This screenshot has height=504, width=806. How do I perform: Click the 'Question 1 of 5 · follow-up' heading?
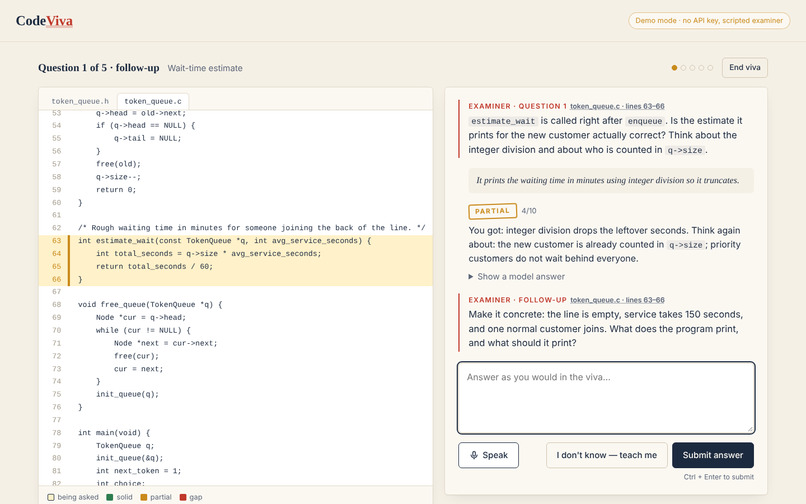[99, 68]
